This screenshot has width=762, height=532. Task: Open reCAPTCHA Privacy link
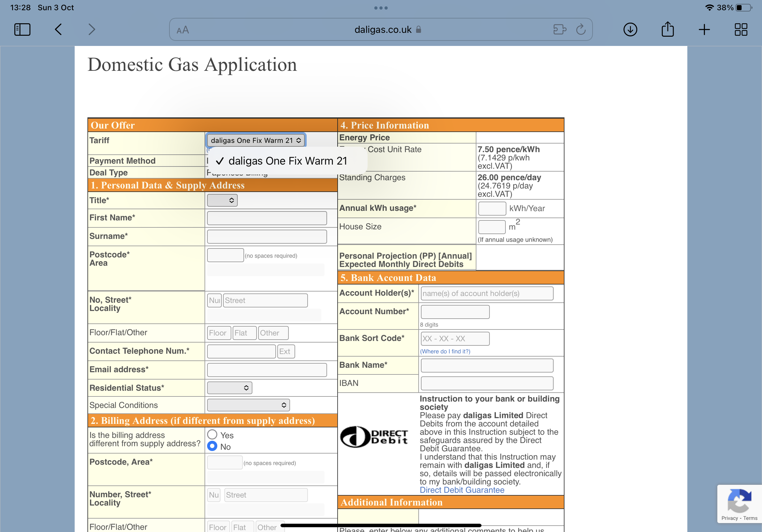(x=729, y=518)
